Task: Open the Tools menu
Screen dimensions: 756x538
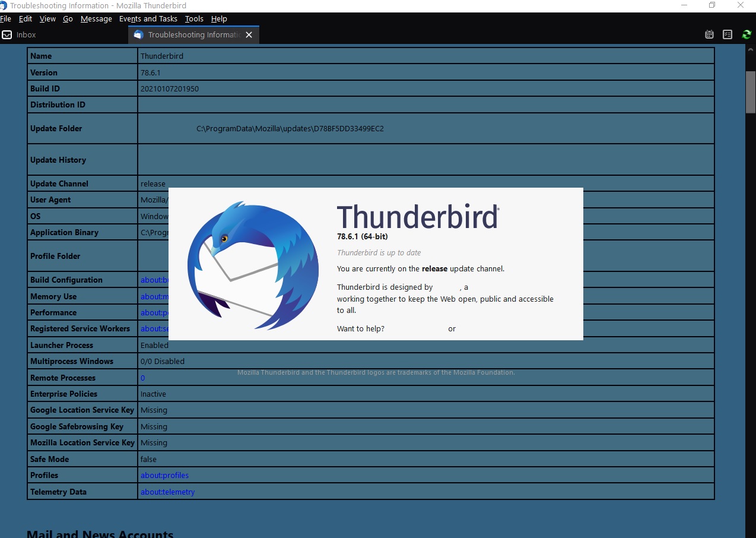Action: tap(194, 19)
